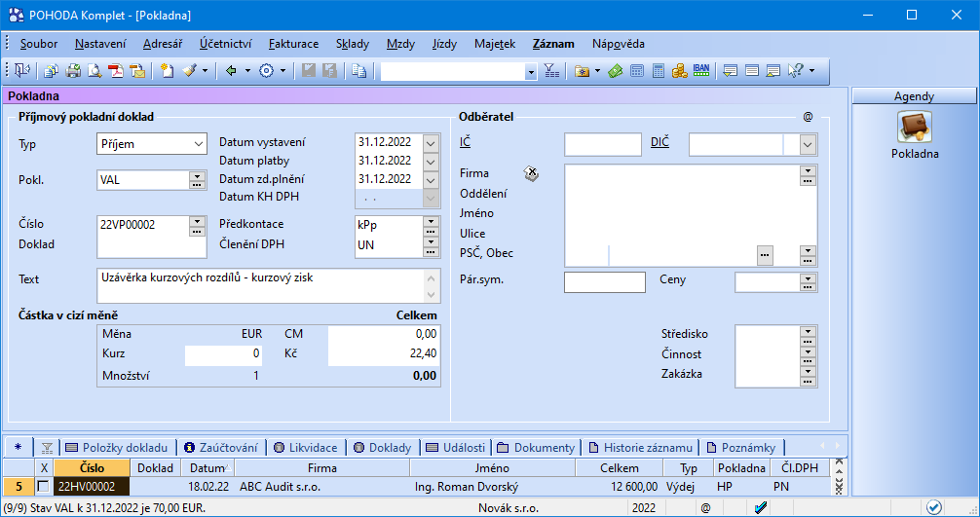Click the exit agenda door icon
This screenshot has width=980, height=517.
coord(21,71)
